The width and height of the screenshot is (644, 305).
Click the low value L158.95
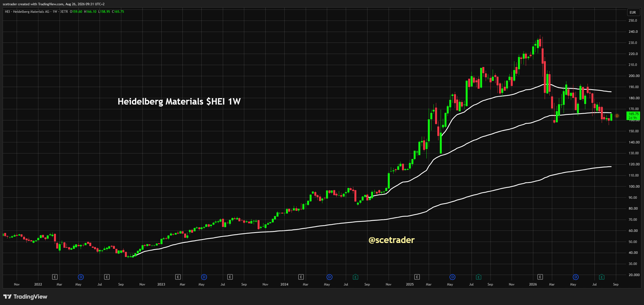tap(104, 12)
